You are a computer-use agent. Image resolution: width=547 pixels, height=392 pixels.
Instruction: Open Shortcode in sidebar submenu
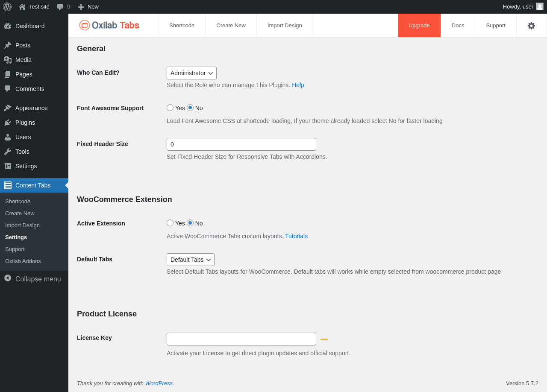pos(18,201)
